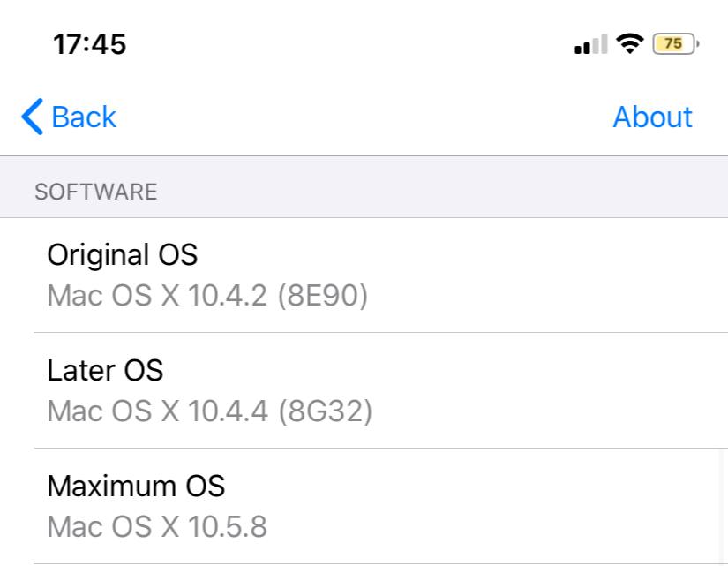The image size is (728, 566).
Task: Tap the cellular signal strength bars
Action: [590, 44]
